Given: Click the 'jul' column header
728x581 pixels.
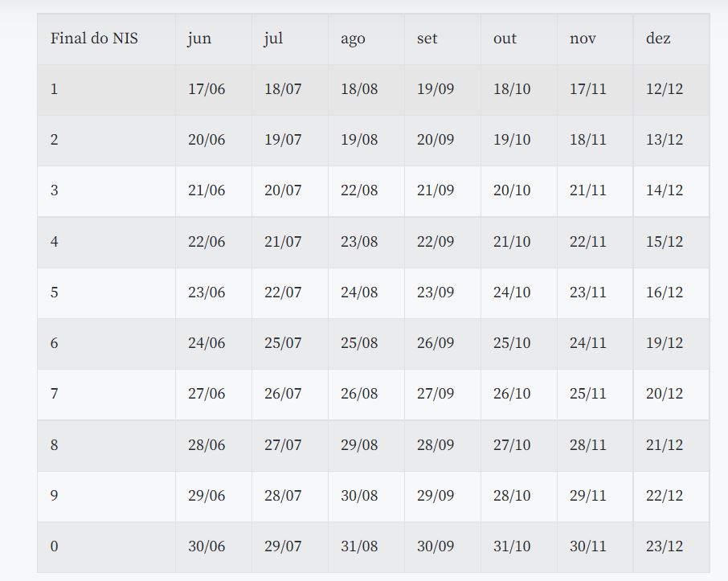Looking at the screenshot, I should [273, 39].
